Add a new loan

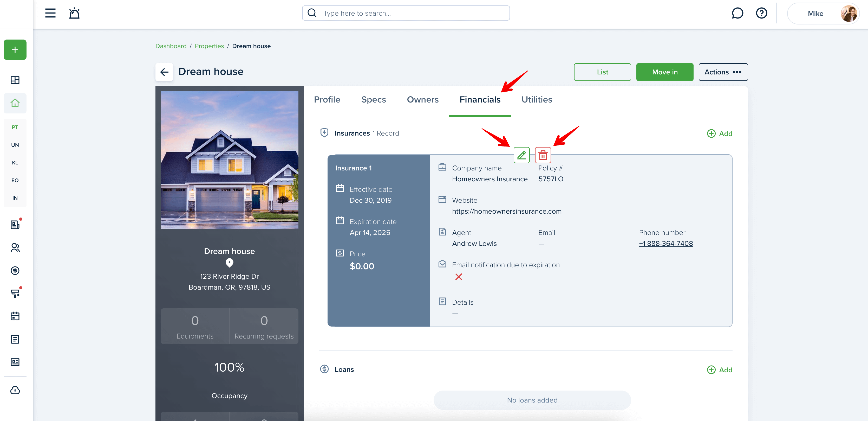click(719, 370)
